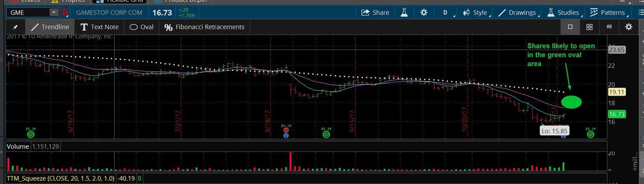The image size is (644, 184).
Task: Click the $0.38 dividend icon near 9/15/17
Action: click(x=326, y=134)
